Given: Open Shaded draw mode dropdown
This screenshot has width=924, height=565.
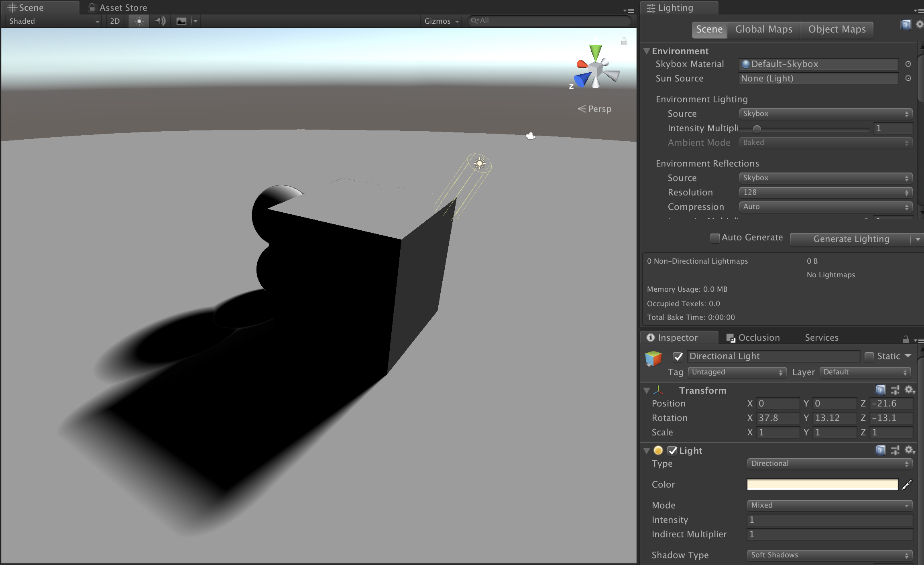Looking at the screenshot, I should [53, 21].
